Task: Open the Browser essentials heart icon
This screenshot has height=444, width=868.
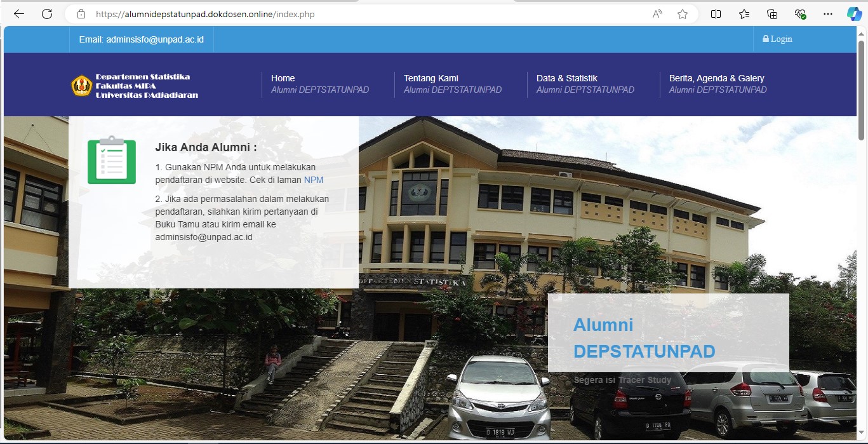Action: tap(800, 14)
